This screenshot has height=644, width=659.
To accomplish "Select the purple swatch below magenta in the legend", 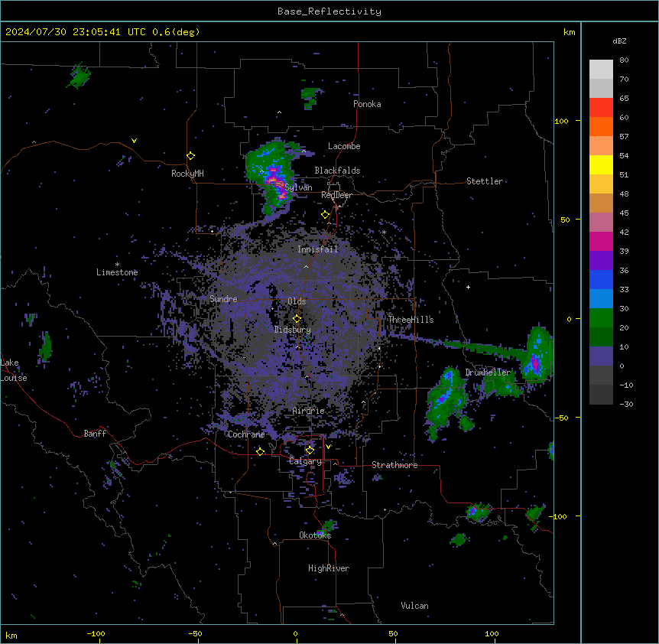I will pos(601,261).
